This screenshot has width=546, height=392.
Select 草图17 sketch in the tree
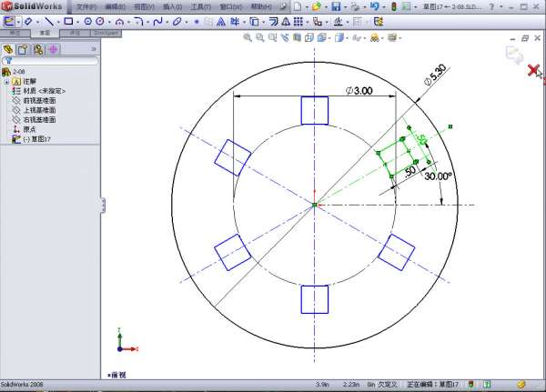click(x=41, y=139)
